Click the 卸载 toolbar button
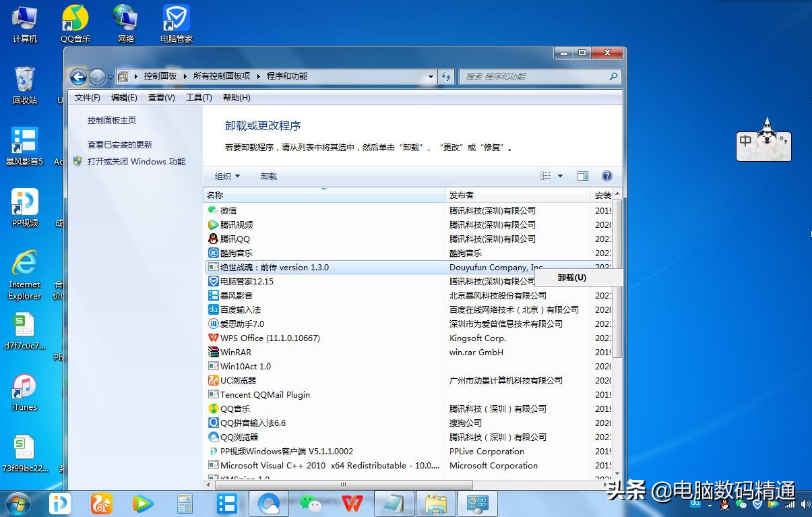812x517 pixels. click(269, 177)
